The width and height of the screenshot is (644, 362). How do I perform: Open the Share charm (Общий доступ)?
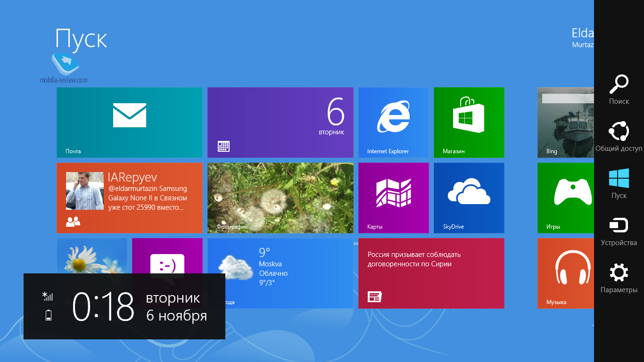(x=619, y=137)
